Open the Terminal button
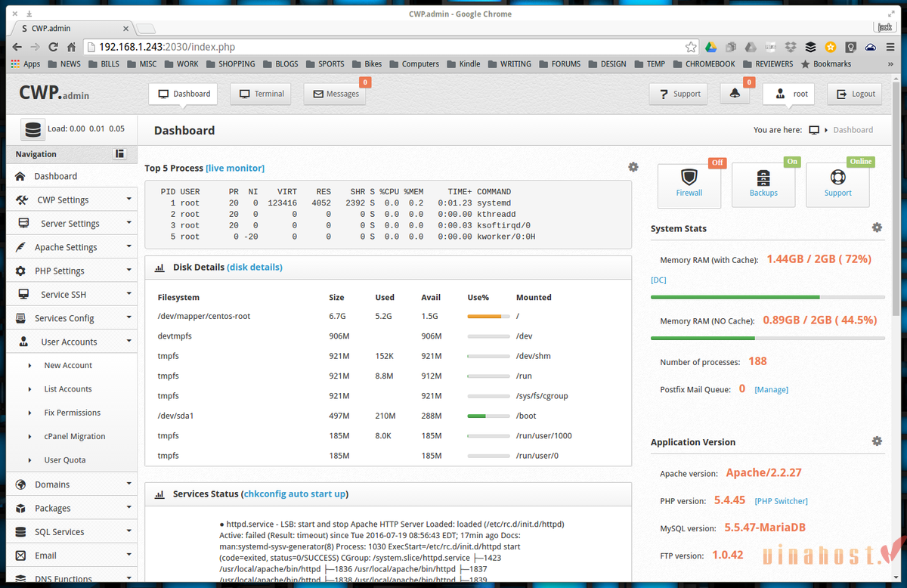 [x=262, y=94]
